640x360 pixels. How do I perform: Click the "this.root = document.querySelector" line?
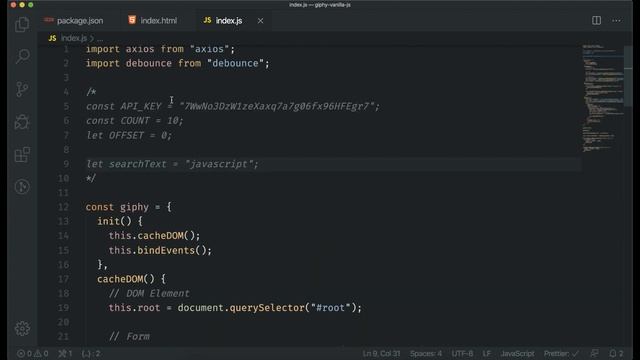tap(235, 308)
